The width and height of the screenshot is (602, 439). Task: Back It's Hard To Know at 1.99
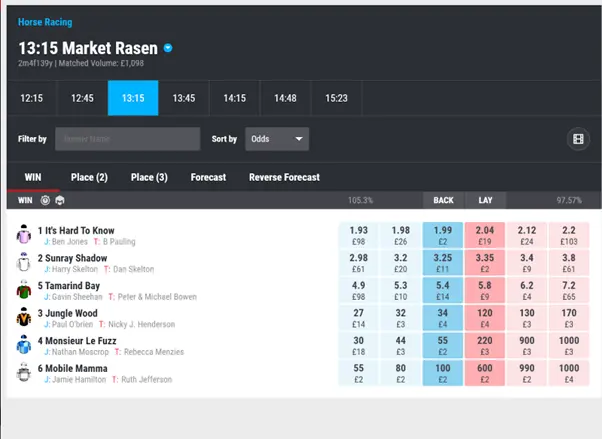coord(443,235)
